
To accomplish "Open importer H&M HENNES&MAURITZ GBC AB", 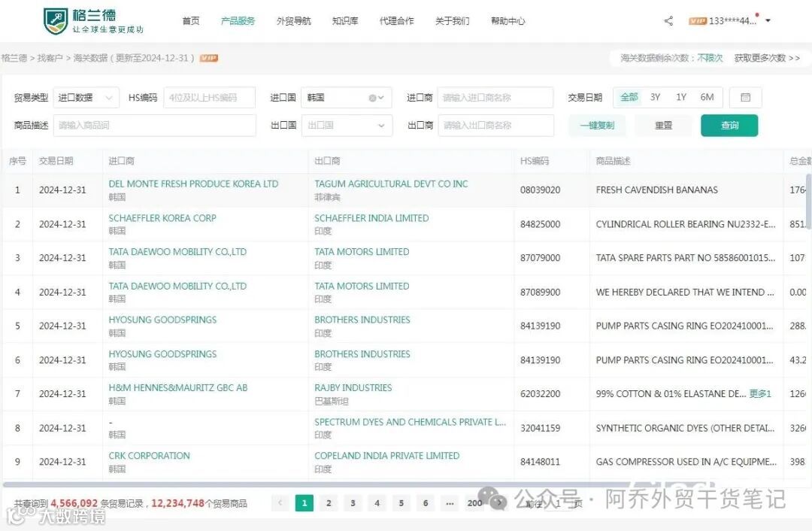I will pos(177,387).
